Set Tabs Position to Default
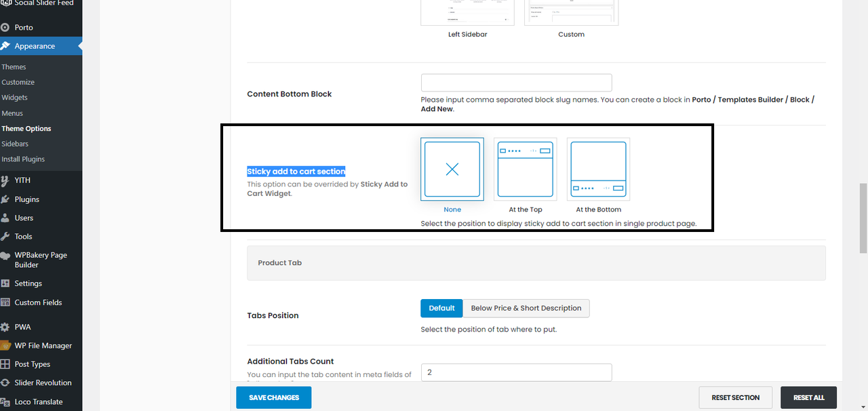The width and height of the screenshot is (868, 411). tap(441, 308)
